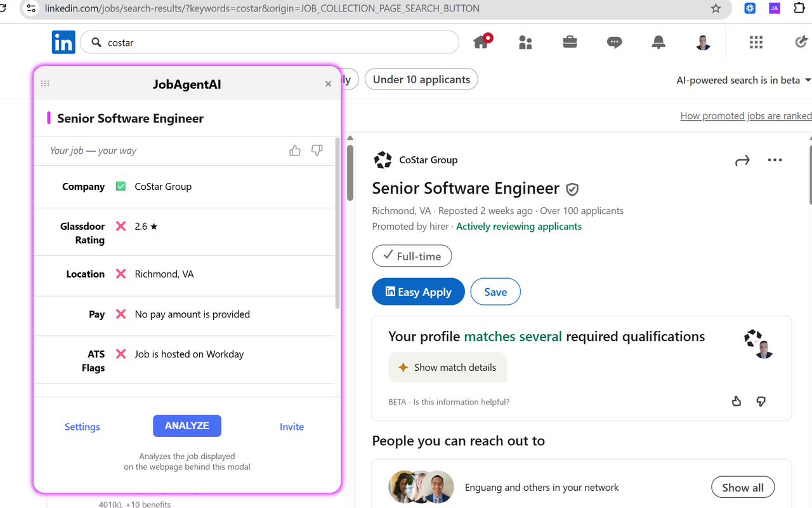
Task: Rate match info unhelpful with thumbs down
Action: 761,401
